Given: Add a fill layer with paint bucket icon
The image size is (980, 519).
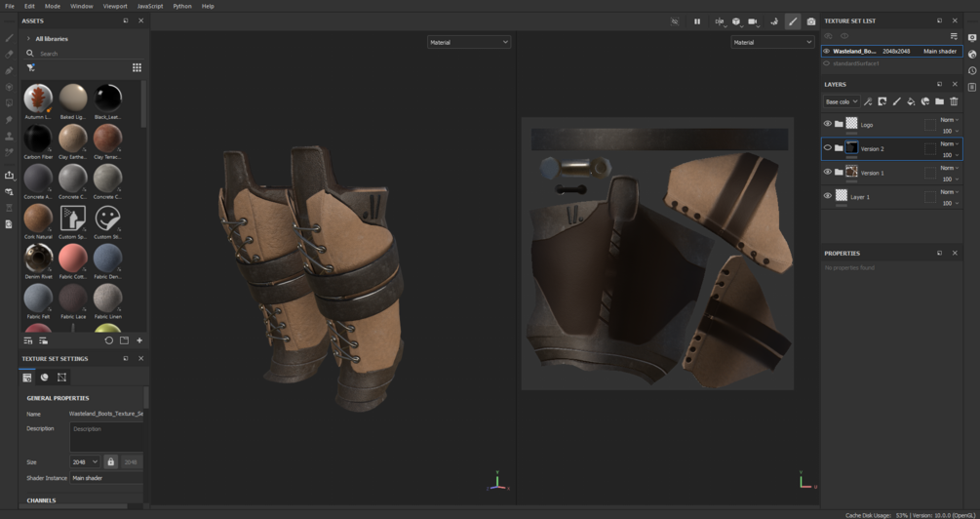Looking at the screenshot, I should [911, 101].
